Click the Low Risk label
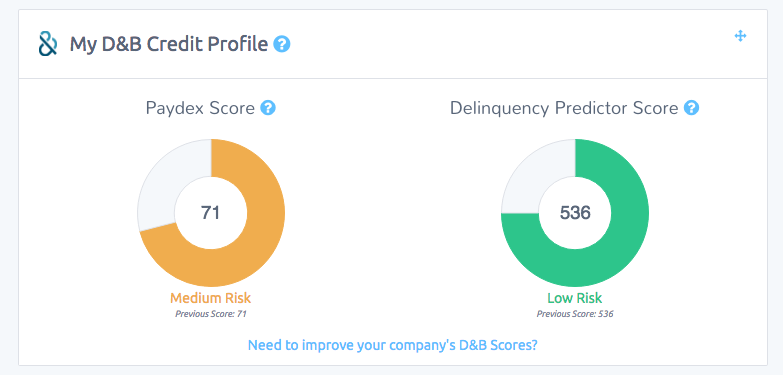The height and width of the screenshot is (375, 783). (575, 299)
